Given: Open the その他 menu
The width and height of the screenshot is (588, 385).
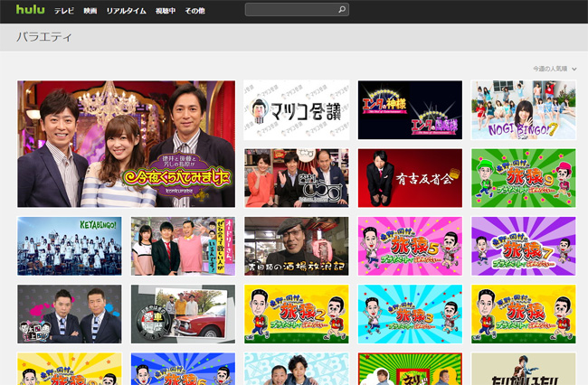Looking at the screenshot, I should click(194, 11).
